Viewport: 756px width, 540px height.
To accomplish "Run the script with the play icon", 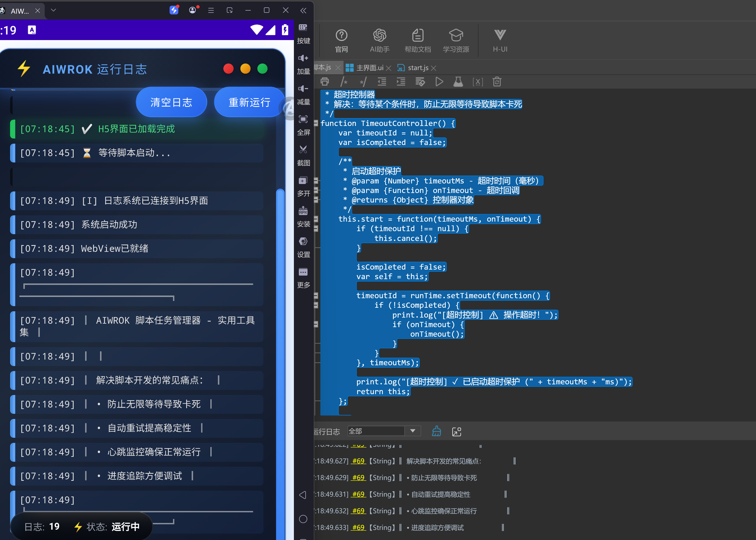I will point(439,82).
